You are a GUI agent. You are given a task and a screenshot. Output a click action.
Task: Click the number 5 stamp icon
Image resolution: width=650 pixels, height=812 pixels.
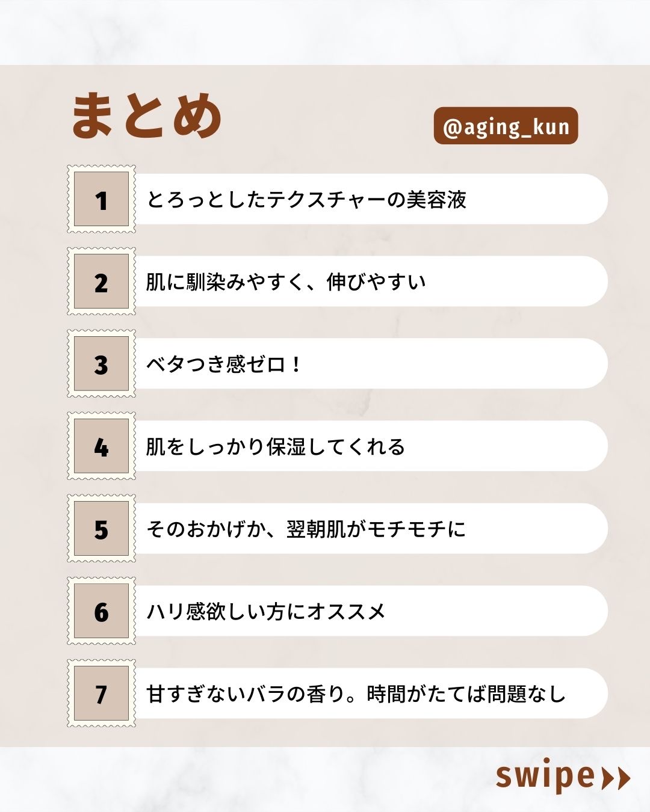[x=101, y=529]
